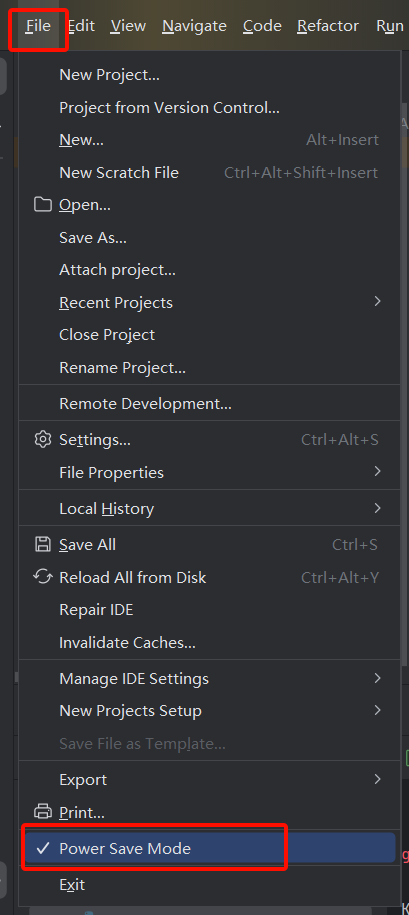This screenshot has width=409, height=915.
Task: Open the Navigate menu
Action: [x=194, y=26]
